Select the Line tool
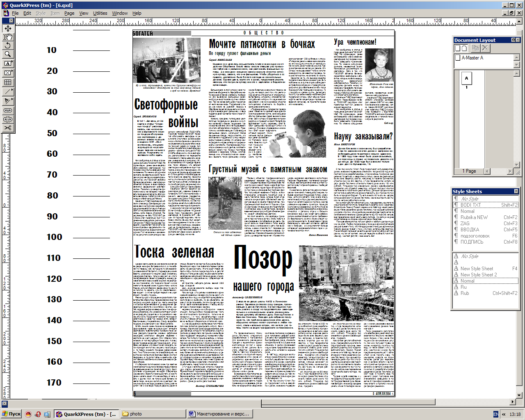The width and height of the screenshot is (525, 420). [8, 91]
